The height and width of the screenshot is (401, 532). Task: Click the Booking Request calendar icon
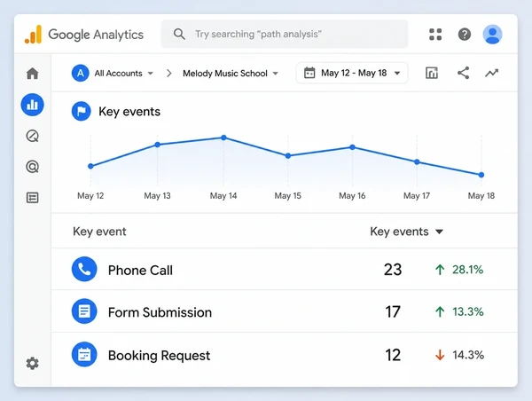pyautogui.click(x=84, y=355)
